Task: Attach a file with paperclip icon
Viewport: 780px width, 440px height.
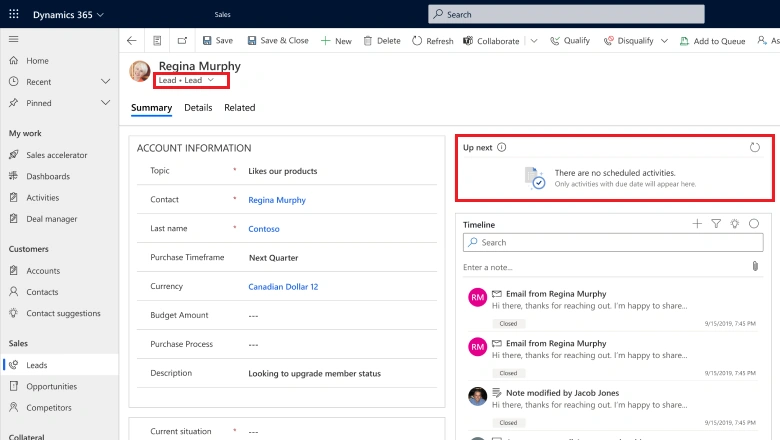Action: point(755,266)
